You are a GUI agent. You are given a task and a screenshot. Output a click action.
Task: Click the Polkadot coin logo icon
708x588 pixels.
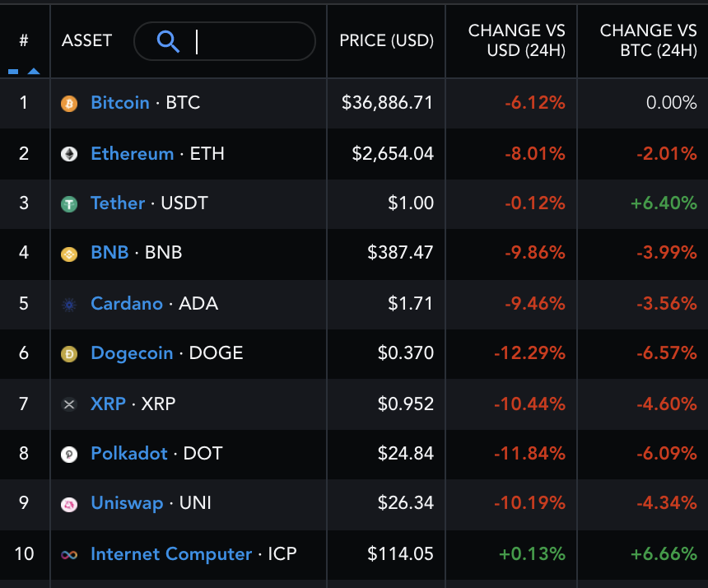(x=69, y=454)
